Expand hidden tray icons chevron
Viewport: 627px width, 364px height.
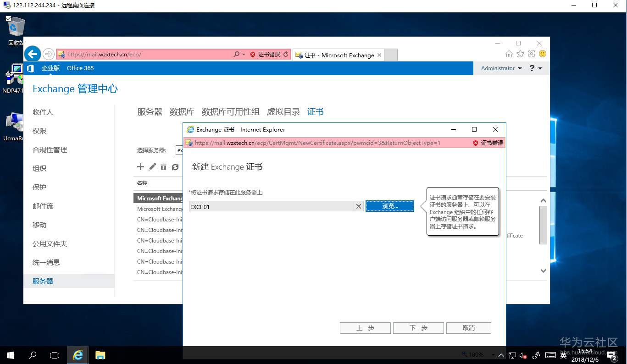point(501,354)
